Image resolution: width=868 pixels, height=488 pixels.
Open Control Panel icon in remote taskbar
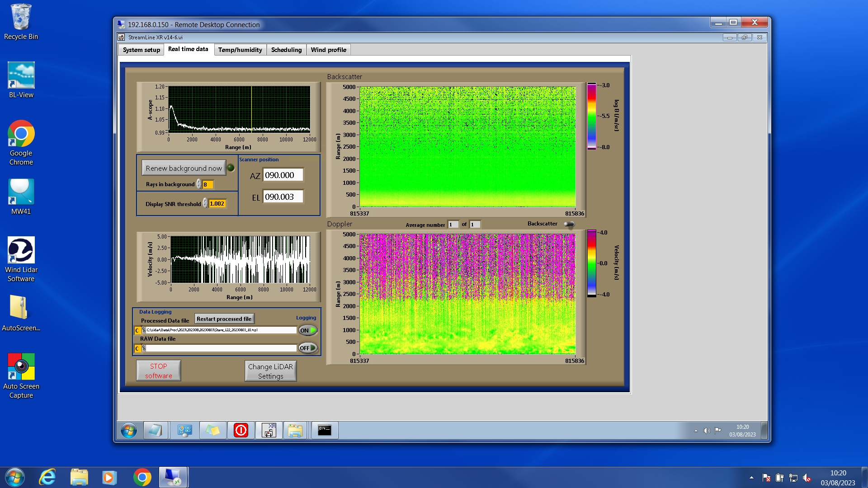(x=184, y=430)
